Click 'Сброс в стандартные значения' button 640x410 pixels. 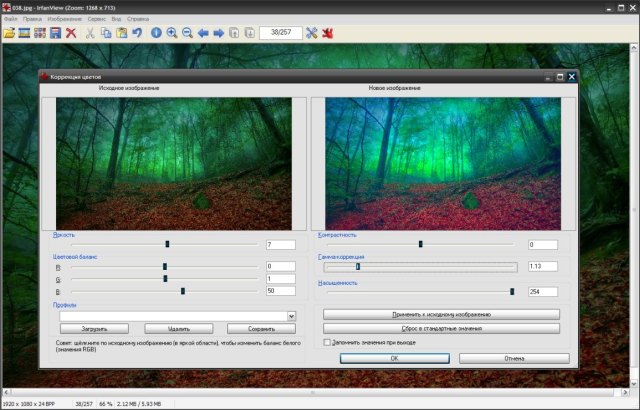pyautogui.click(x=441, y=328)
